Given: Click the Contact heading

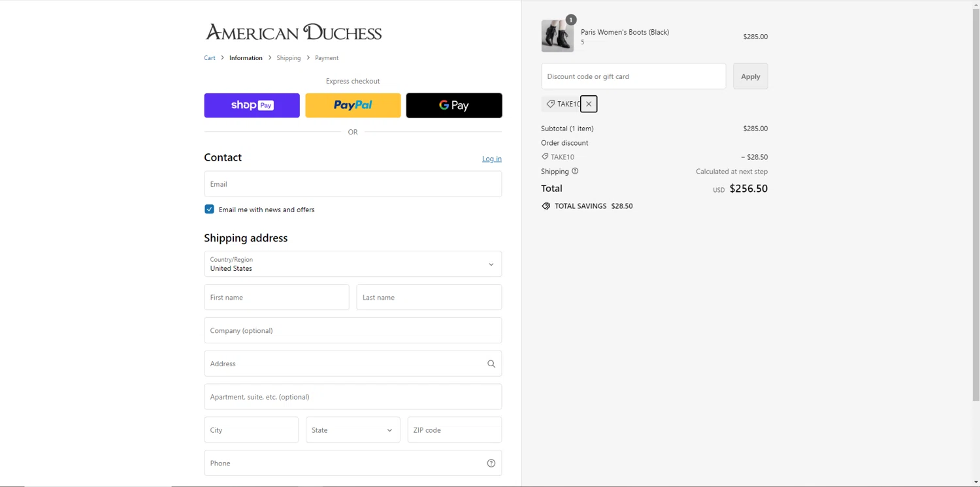Looking at the screenshot, I should coord(223,157).
